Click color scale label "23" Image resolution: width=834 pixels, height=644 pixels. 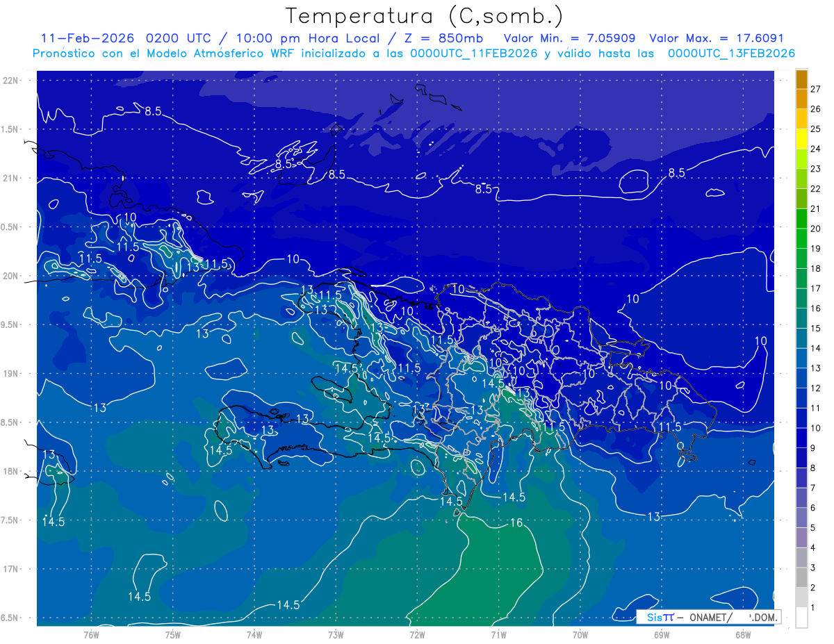coord(816,169)
